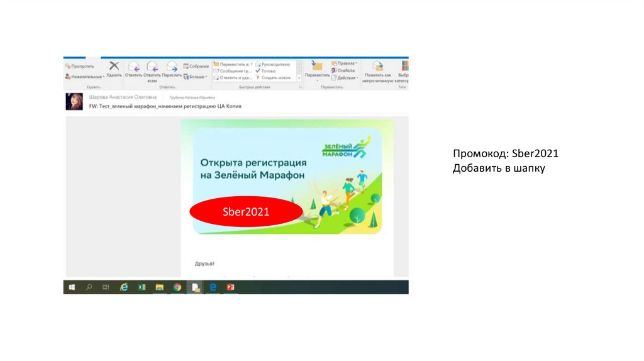This screenshot has width=644, height=361.
Task: Delete the message with Удалить
Action: 114,69
